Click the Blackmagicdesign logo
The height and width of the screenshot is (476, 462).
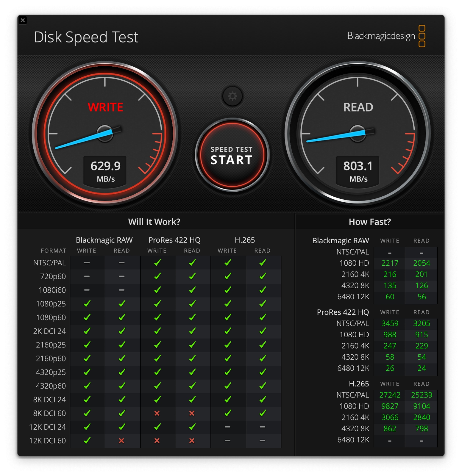[386, 36]
